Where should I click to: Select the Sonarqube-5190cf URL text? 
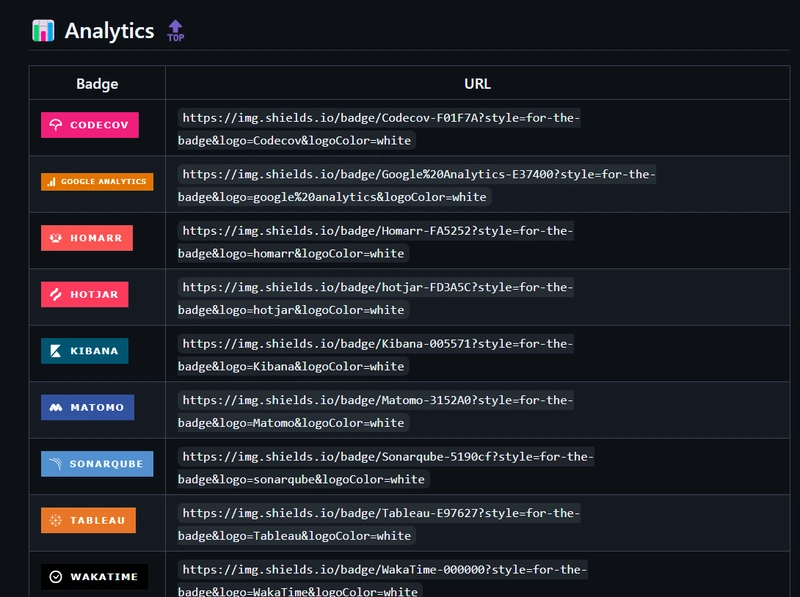click(386, 468)
